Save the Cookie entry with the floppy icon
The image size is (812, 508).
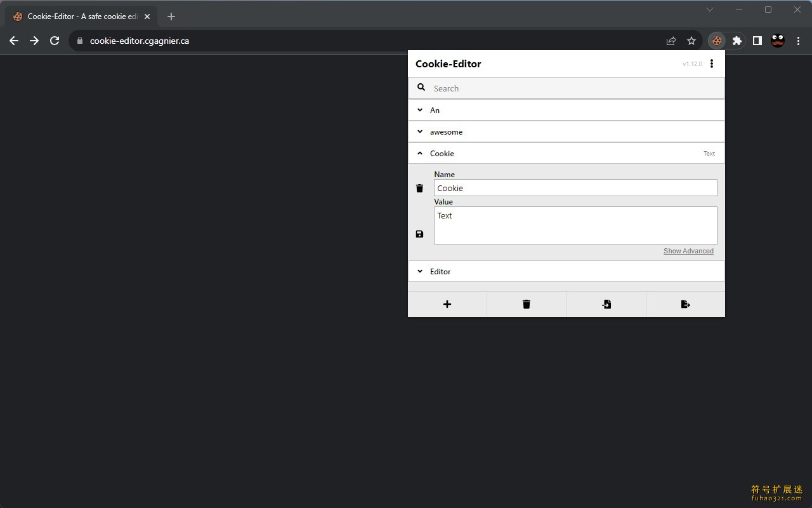point(419,234)
